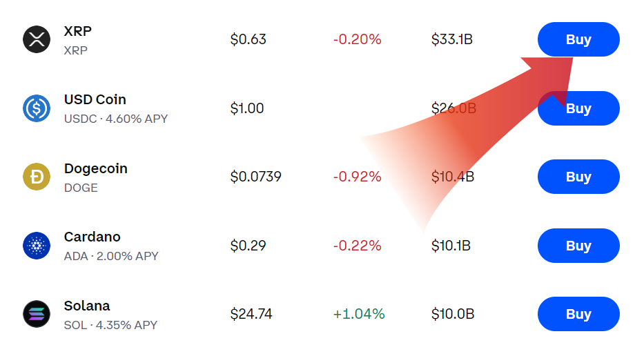Click the $24.74 Solana price
644x345 pixels.
pos(251,315)
